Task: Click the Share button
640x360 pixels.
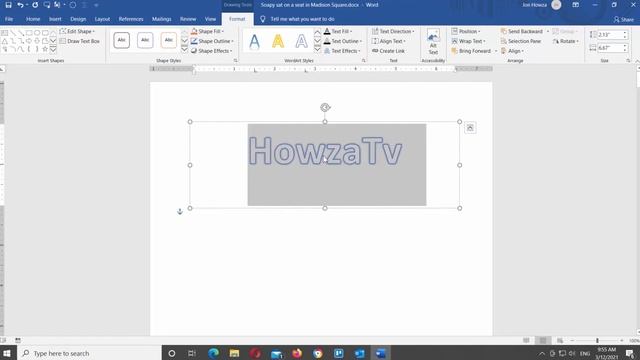Action: coord(624,19)
